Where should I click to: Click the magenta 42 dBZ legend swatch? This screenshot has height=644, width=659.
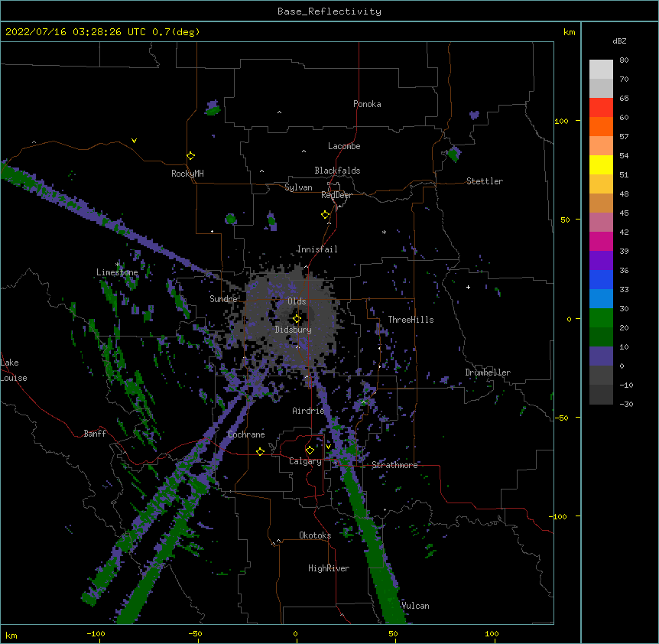click(x=601, y=241)
